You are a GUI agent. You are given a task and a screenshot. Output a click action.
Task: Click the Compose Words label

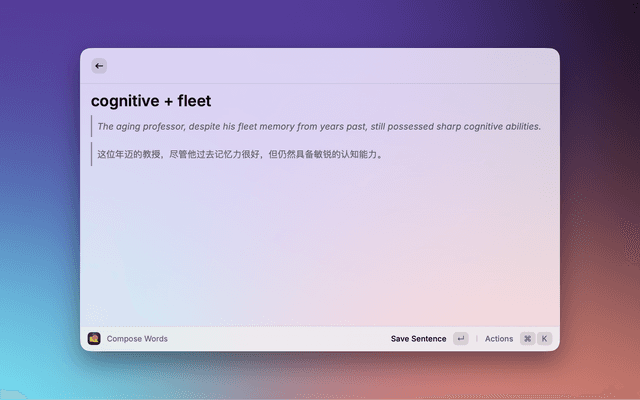point(137,339)
